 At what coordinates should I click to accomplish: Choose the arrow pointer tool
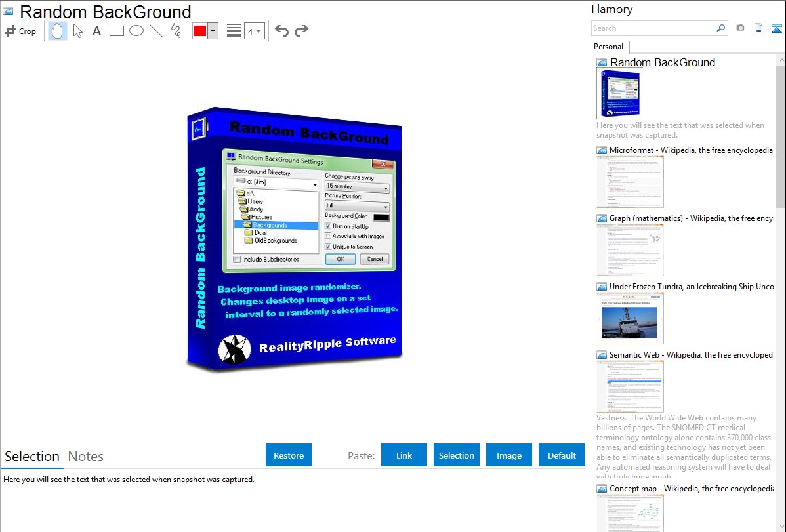(x=77, y=31)
